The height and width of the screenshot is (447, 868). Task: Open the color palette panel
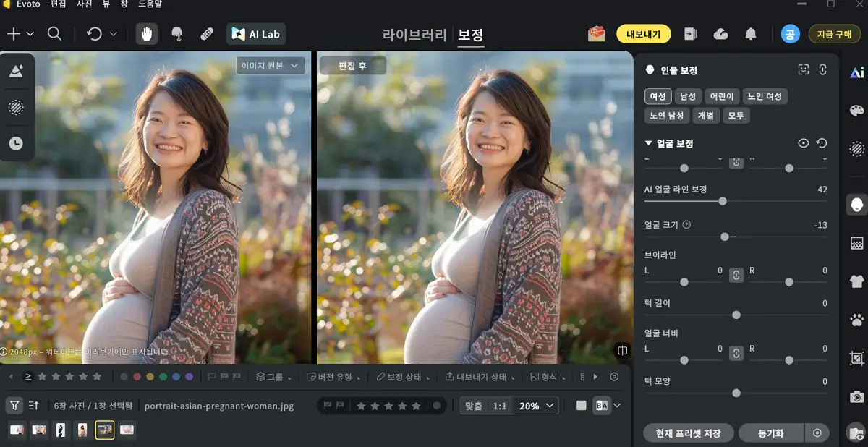856,111
